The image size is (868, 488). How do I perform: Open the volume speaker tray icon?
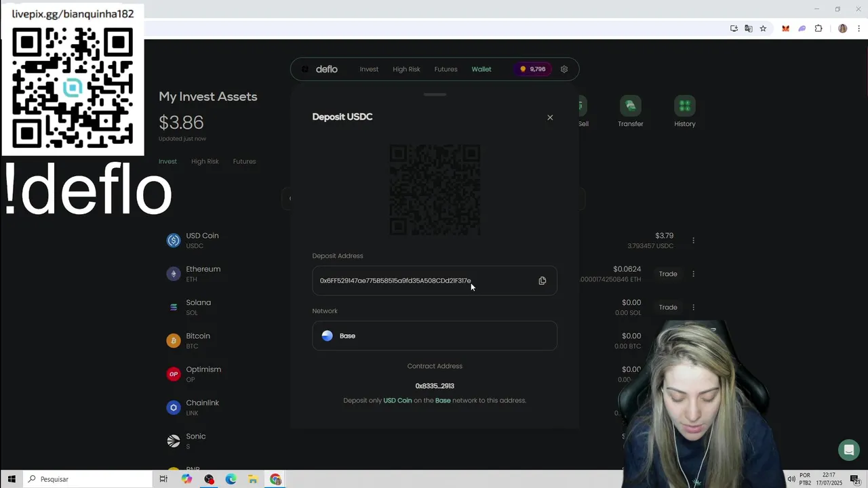791,479
